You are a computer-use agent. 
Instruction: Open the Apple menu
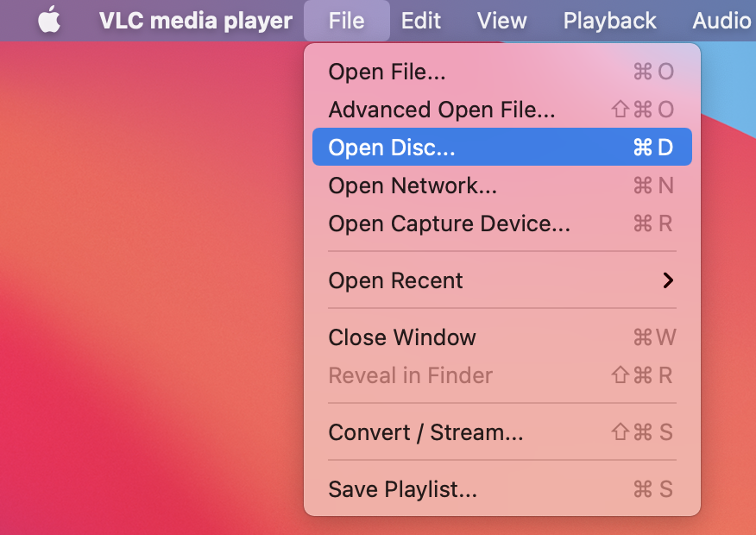pos(49,20)
